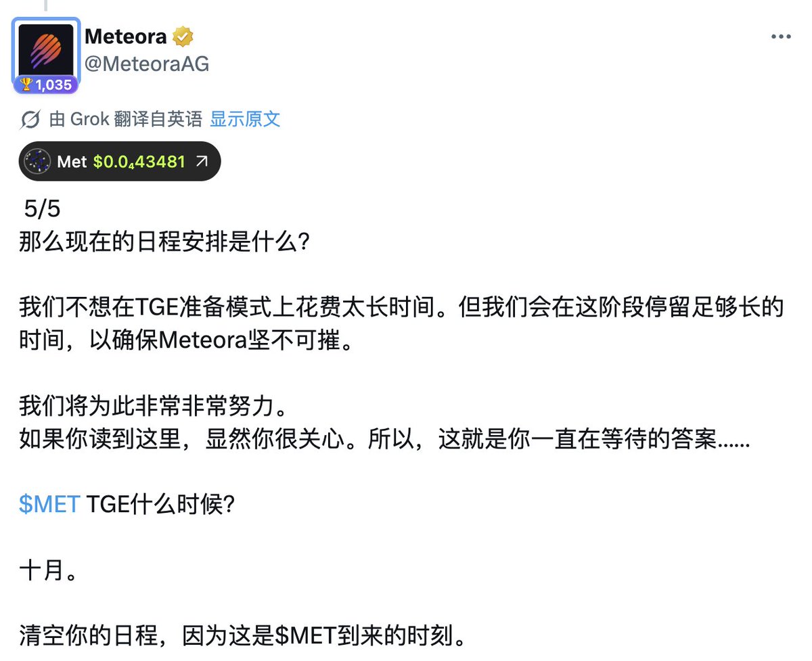Click the 5/5 thread counter text
The height and width of the screenshot is (661, 812).
pos(42,209)
